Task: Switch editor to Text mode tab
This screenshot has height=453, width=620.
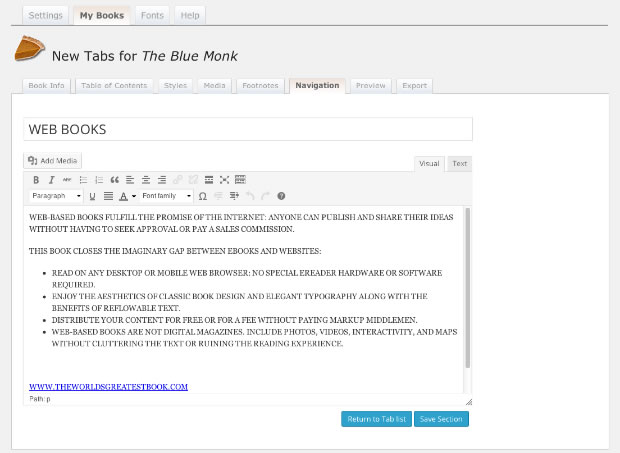Action: 459,164
